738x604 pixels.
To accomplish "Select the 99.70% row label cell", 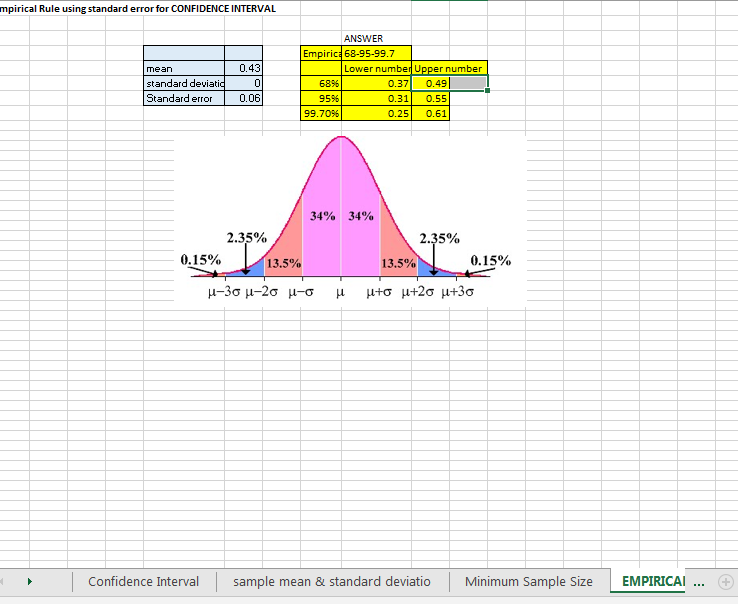I will click(321, 113).
